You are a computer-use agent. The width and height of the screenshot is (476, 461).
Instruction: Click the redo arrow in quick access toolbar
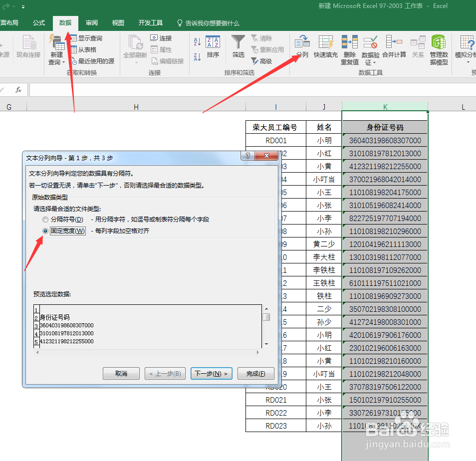pos(6,6)
